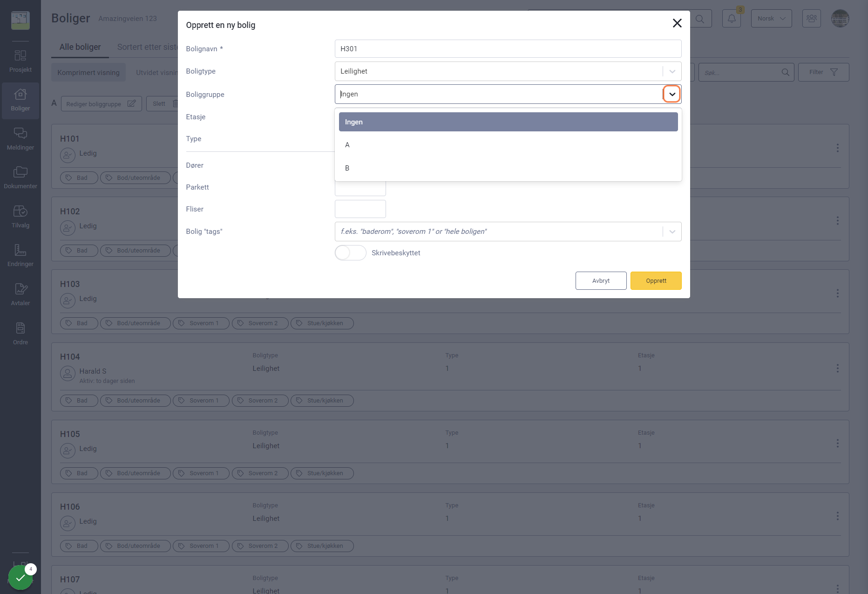
Task: Click Rediger boliggruppe
Action: (x=101, y=104)
